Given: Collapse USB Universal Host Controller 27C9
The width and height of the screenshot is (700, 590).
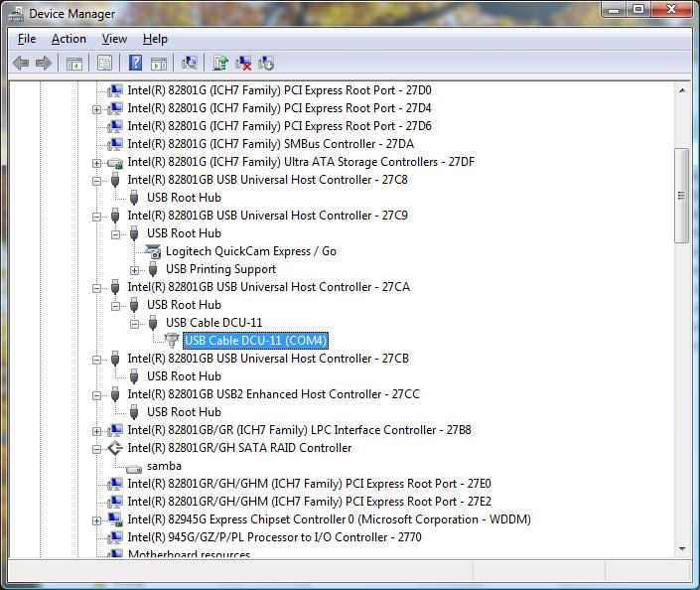Looking at the screenshot, I should click(96, 217).
